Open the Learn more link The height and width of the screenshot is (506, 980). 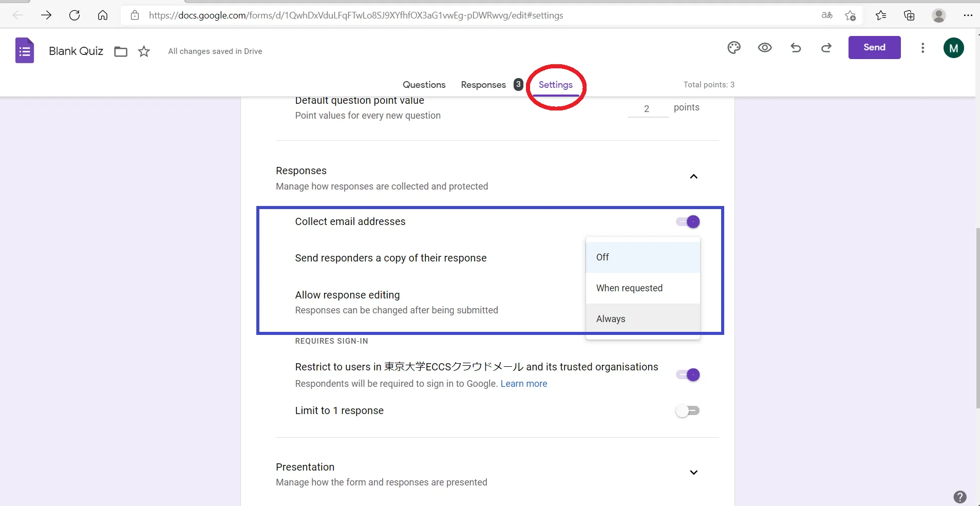523,384
